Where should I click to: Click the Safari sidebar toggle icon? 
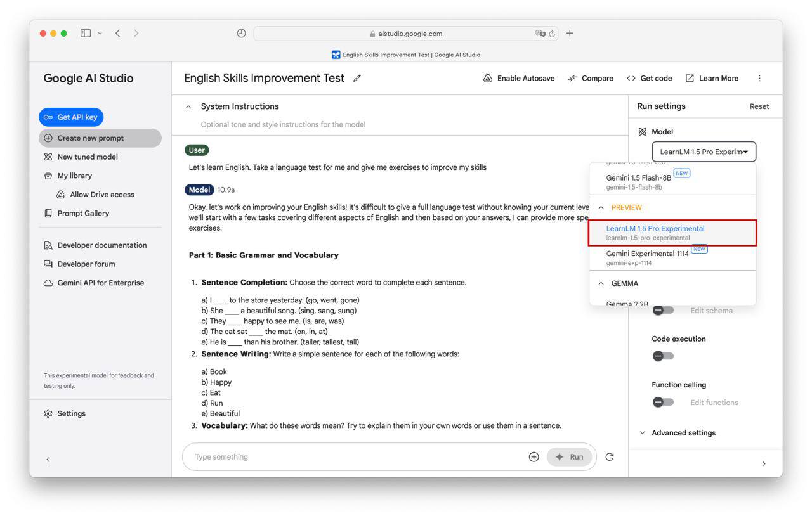click(86, 34)
